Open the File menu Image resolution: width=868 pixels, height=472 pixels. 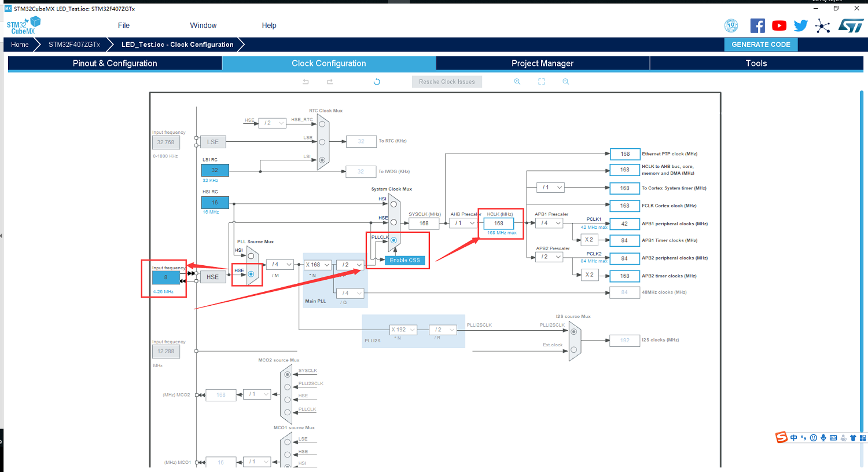(x=124, y=25)
